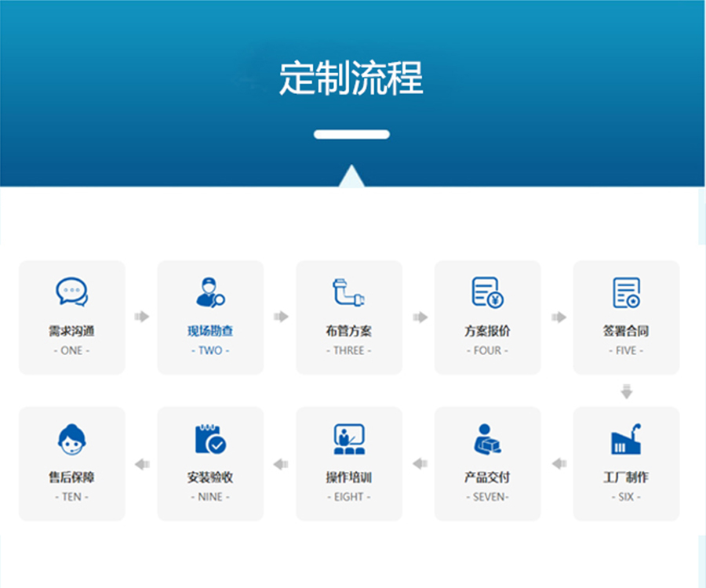The height and width of the screenshot is (588, 706).
Task: Click the 现场勘查 text label
Action: click(210, 331)
